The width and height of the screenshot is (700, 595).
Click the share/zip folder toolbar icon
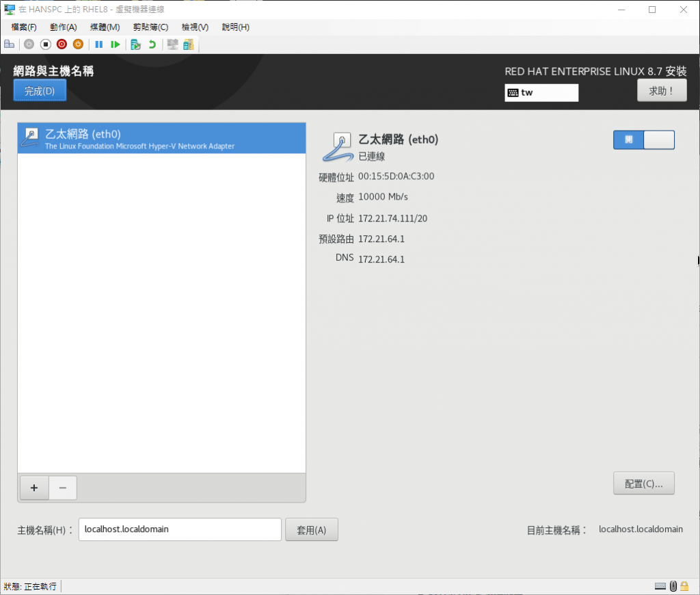click(x=189, y=44)
